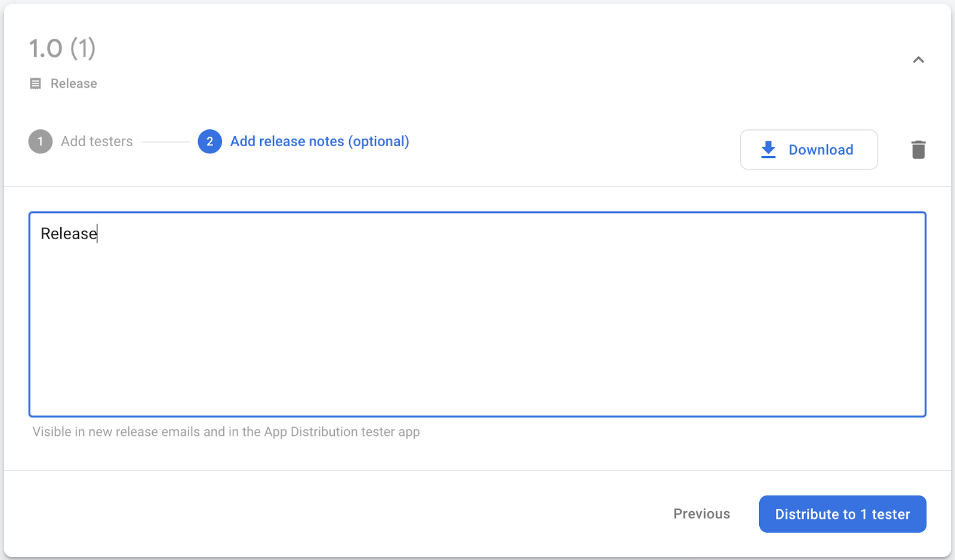Click the gray Release label under version
Image resolution: width=955 pixels, height=560 pixels.
click(74, 83)
